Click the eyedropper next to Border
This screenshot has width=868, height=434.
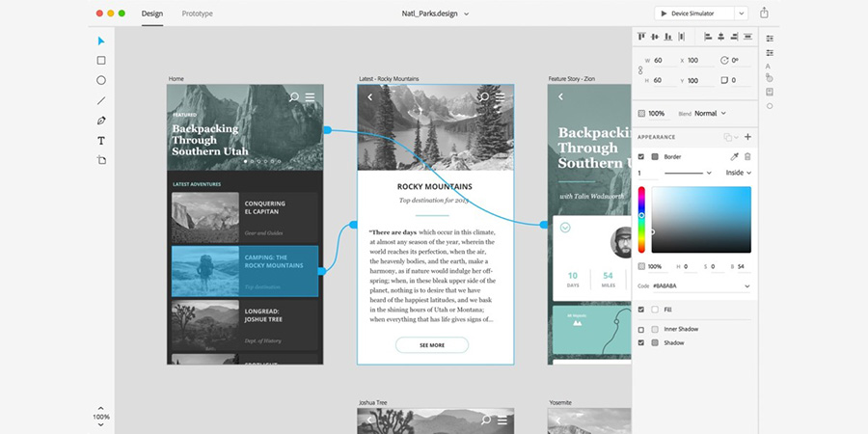coord(733,156)
